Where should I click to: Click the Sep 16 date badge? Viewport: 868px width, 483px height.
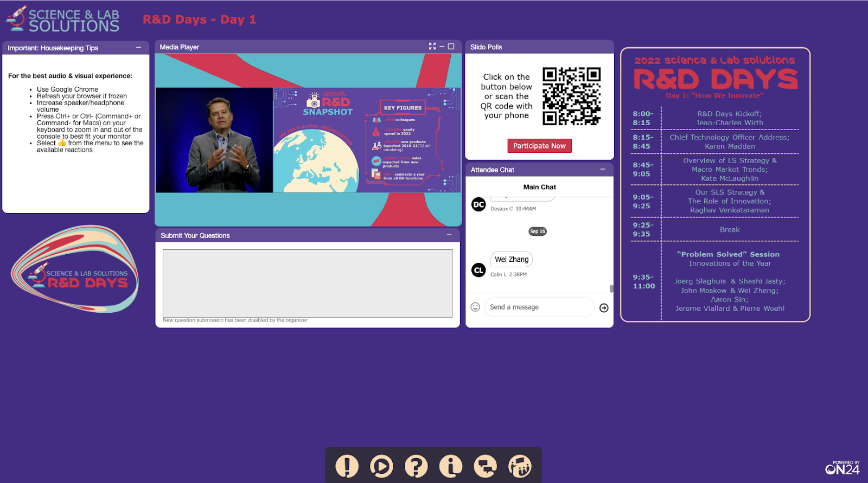[538, 231]
